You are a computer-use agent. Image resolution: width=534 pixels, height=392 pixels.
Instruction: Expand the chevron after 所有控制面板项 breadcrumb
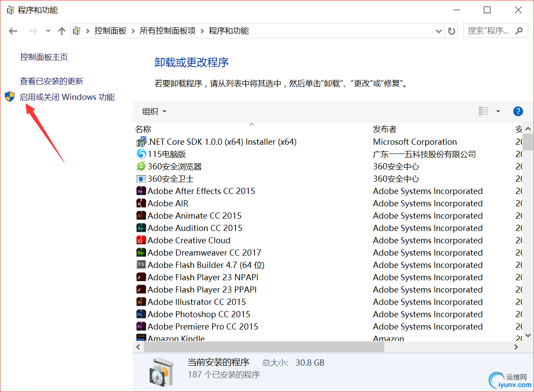203,31
